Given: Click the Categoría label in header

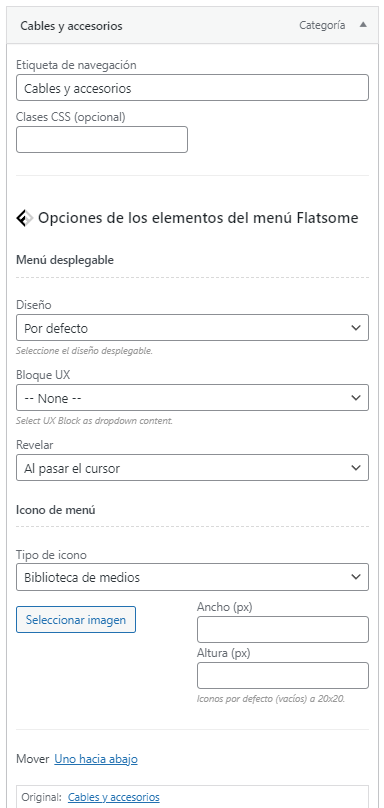Looking at the screenshot, I should (x=322, y=25).
